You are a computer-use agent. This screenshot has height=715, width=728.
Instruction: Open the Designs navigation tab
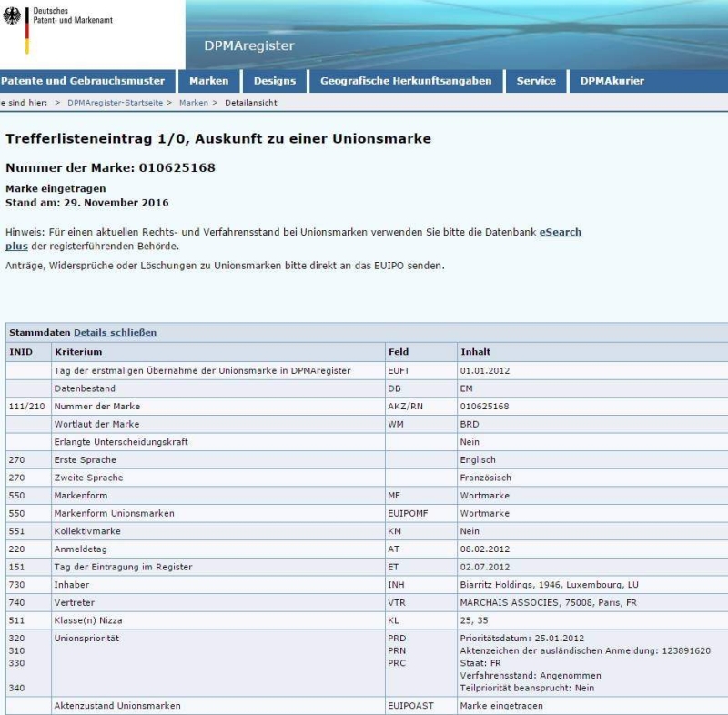pyautogui.click(x=274, y=81)
